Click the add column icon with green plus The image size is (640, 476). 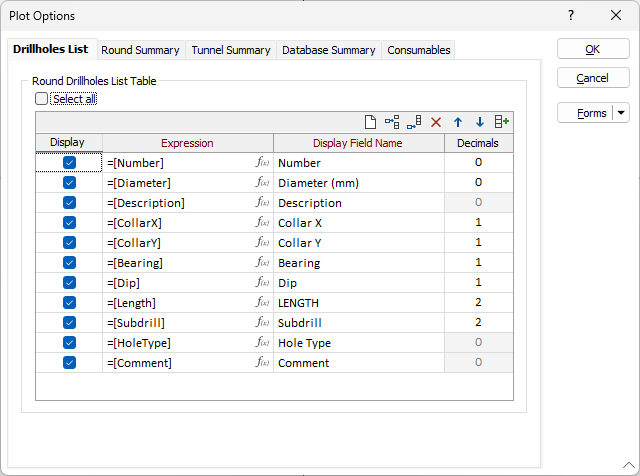[x=502, y=122]
